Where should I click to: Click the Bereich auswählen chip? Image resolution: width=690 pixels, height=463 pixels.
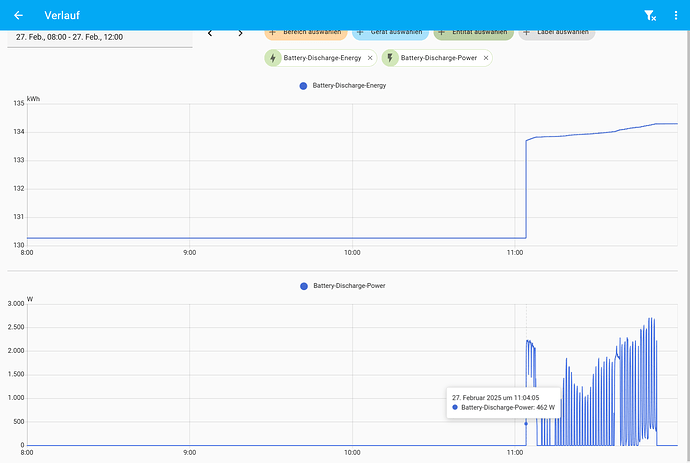pos(306,35)
